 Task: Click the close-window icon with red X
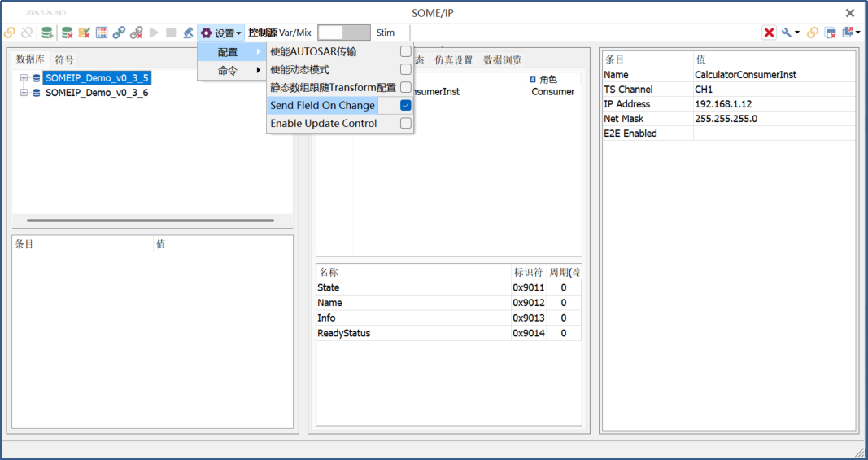tap(830, 33)
